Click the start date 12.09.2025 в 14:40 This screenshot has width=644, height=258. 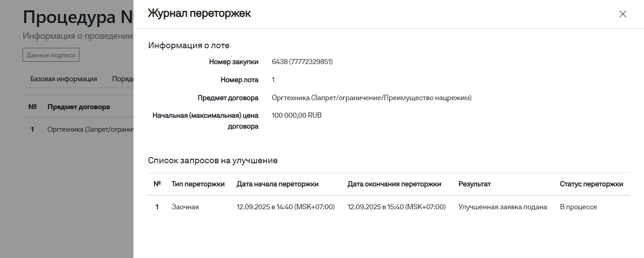tap(285, 207)
